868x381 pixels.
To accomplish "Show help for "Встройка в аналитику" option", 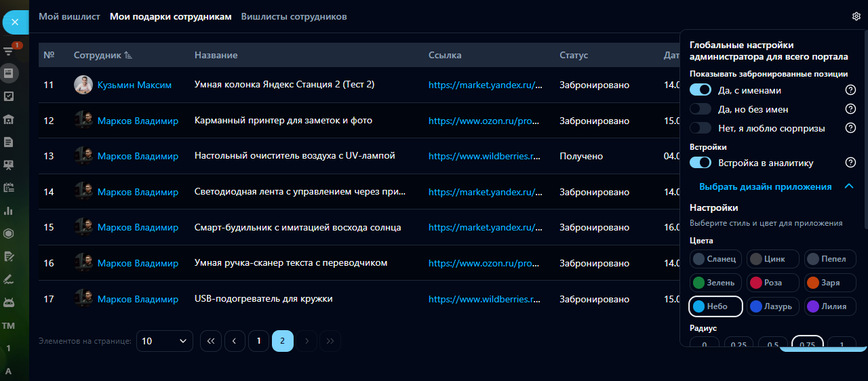I will tap(850, 163).
